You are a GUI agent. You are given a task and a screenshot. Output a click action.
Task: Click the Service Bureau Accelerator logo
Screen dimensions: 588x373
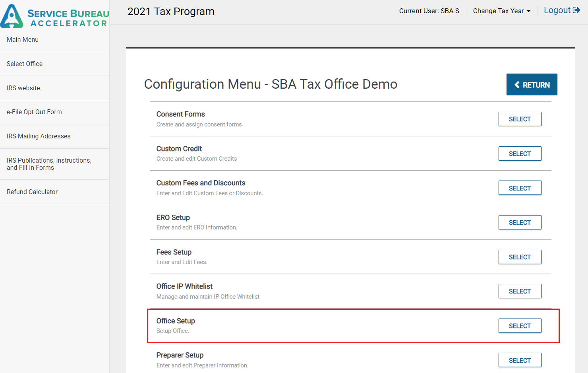55,16
